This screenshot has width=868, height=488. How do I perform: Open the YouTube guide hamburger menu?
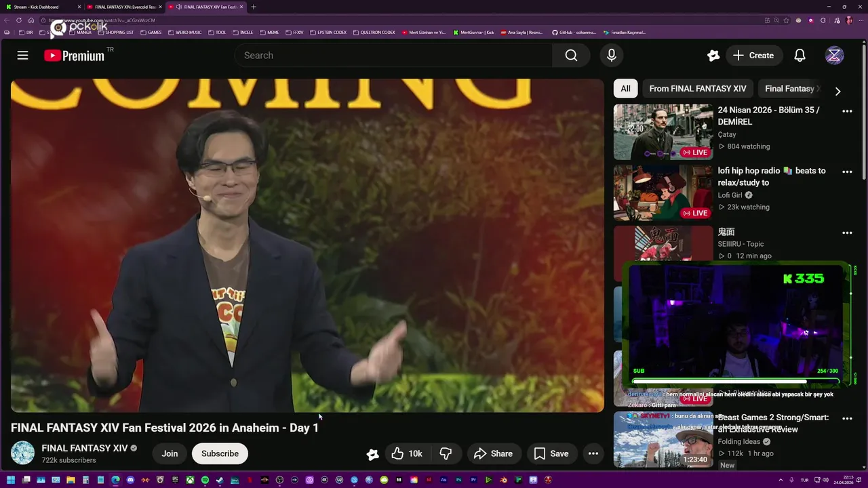[22, 56]
